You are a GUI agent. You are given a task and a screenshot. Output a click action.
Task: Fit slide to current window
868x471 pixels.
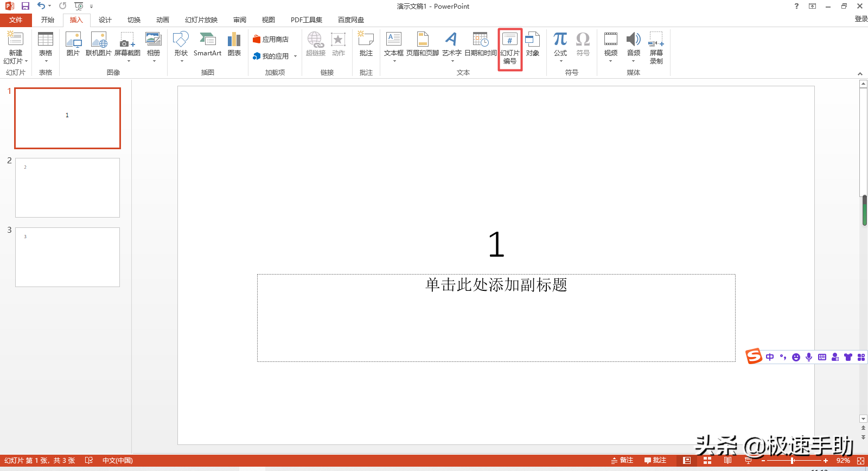tap(860, 460)
